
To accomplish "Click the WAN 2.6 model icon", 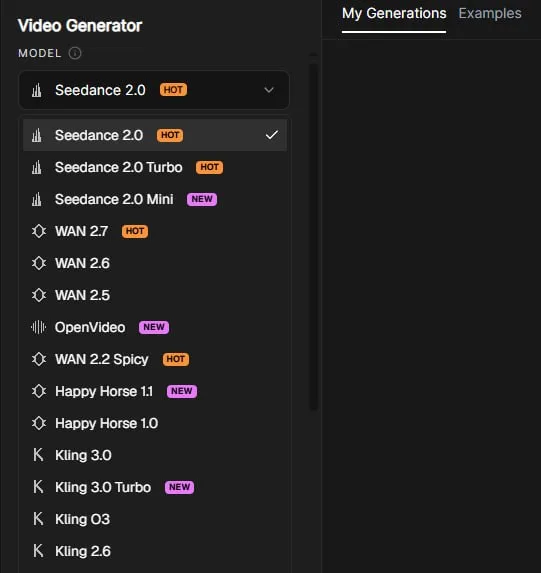I will 39,263.
